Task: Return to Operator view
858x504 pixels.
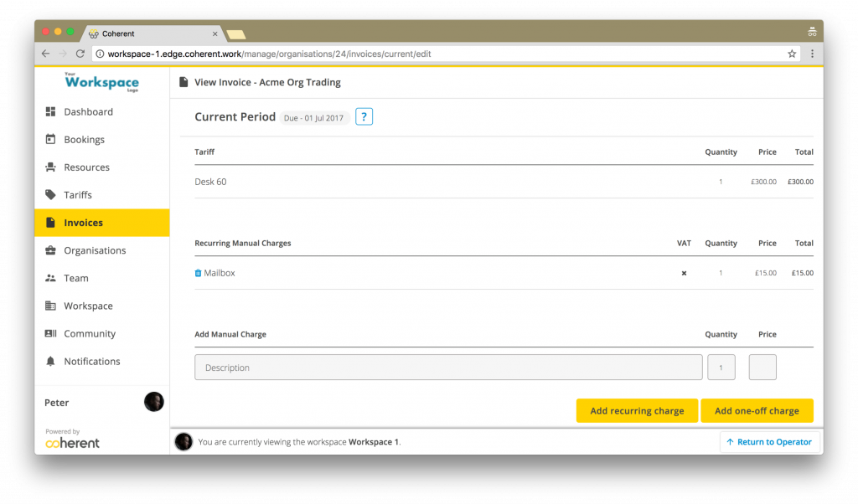Action: (x=769, y=442)
